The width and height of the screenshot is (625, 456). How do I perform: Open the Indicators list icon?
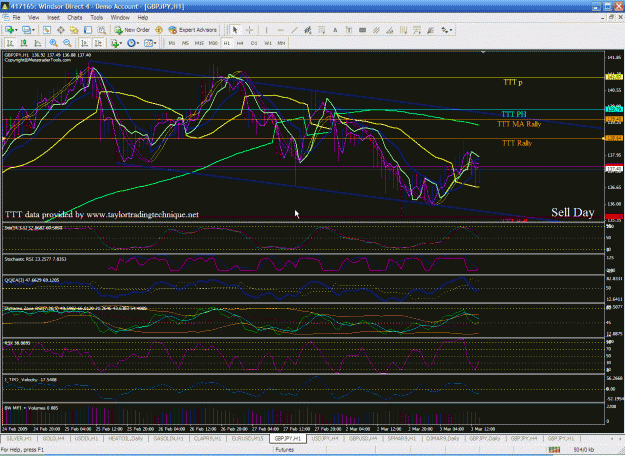pos(115,43)
